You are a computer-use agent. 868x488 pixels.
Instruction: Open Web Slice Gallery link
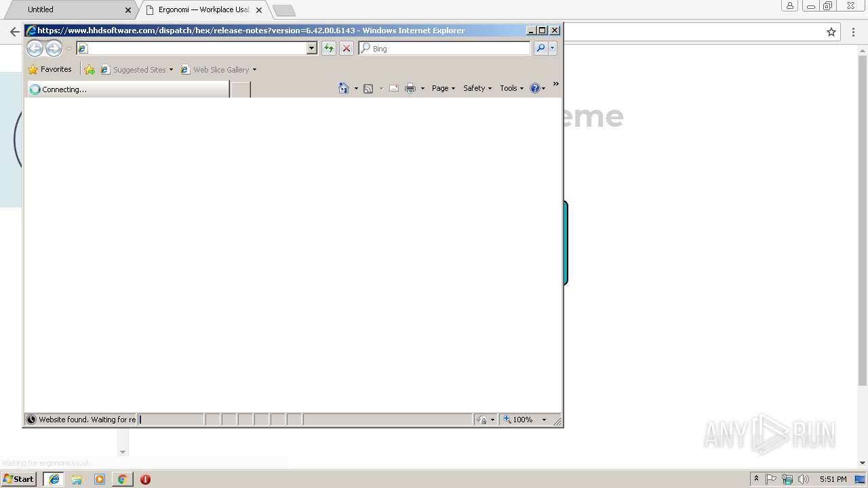coord(218,69)
